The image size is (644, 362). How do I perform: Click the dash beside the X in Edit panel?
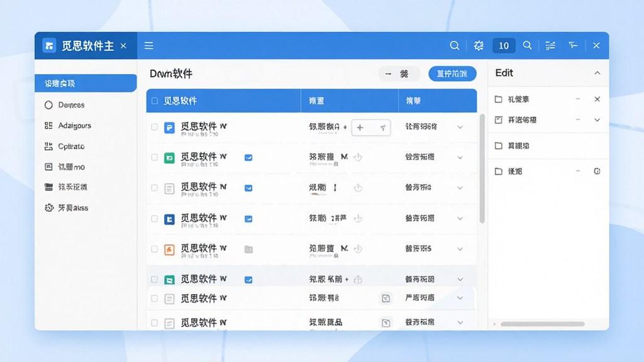578,99
